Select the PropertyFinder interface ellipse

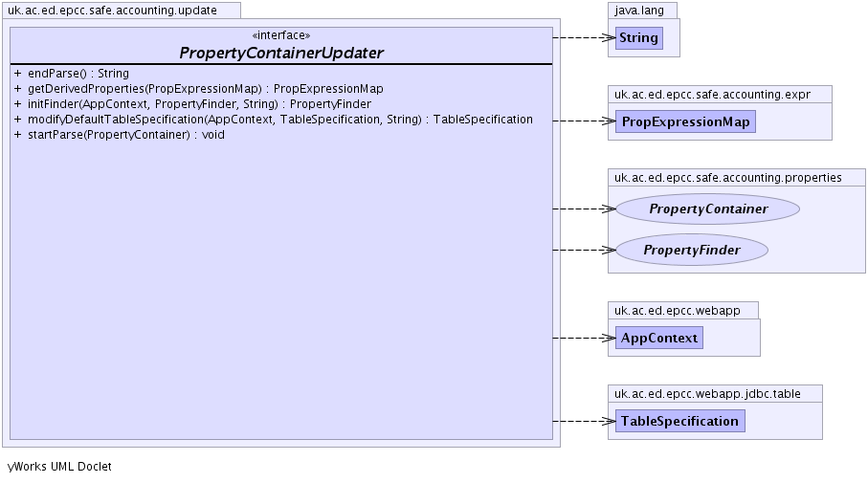click(691, 251)
